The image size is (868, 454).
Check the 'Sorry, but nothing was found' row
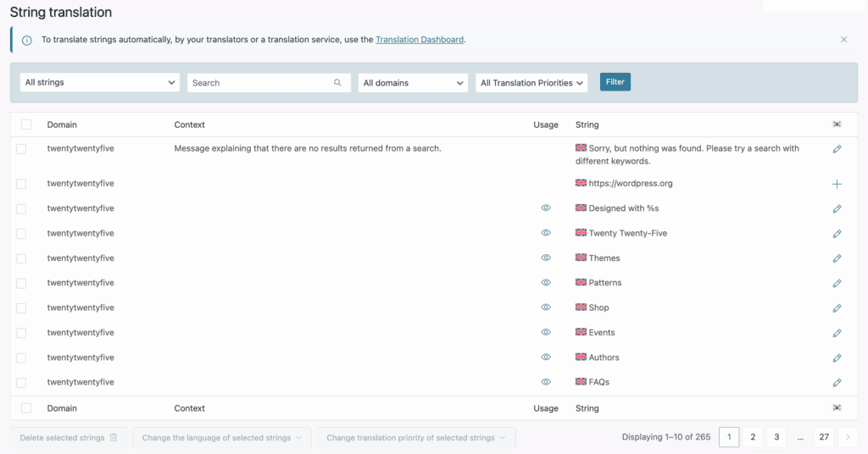[21, 149]
